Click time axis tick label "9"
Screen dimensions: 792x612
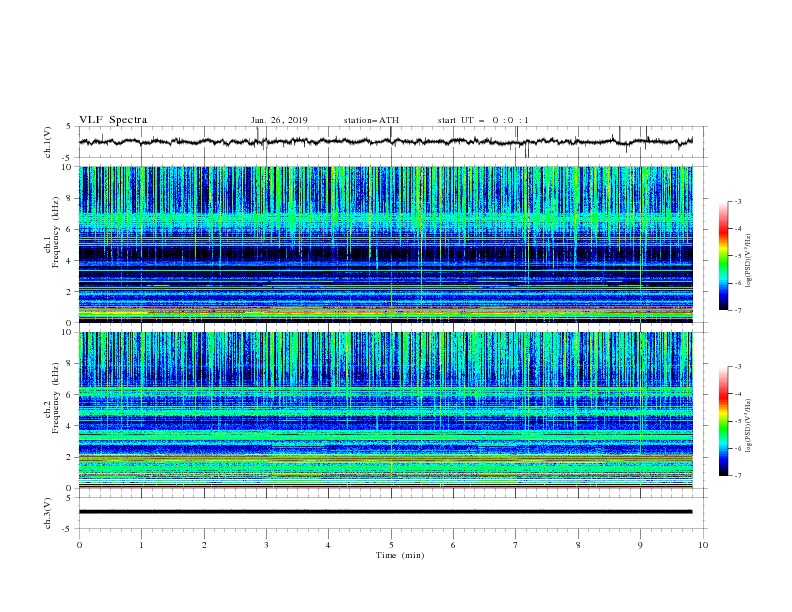click(x=640, y=545)
